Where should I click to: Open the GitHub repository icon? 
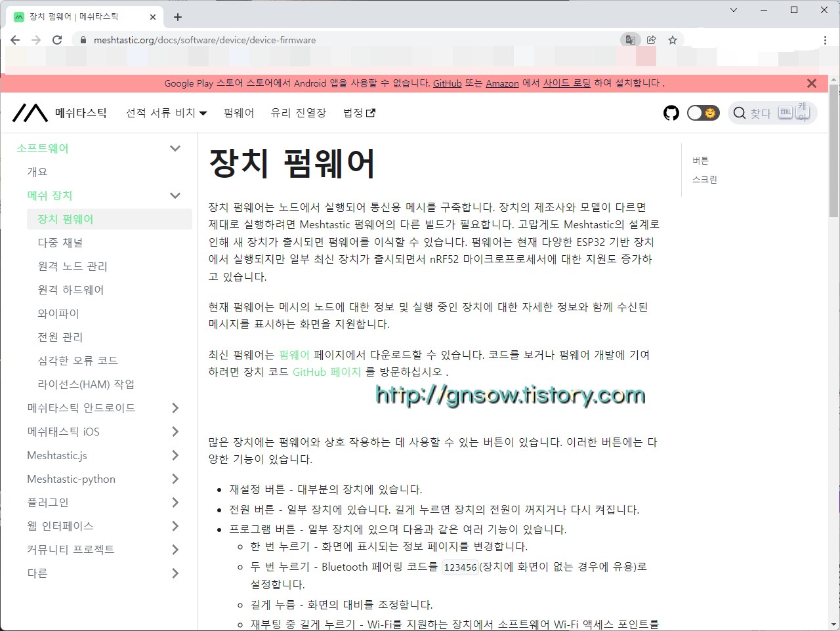pos(671,113)
